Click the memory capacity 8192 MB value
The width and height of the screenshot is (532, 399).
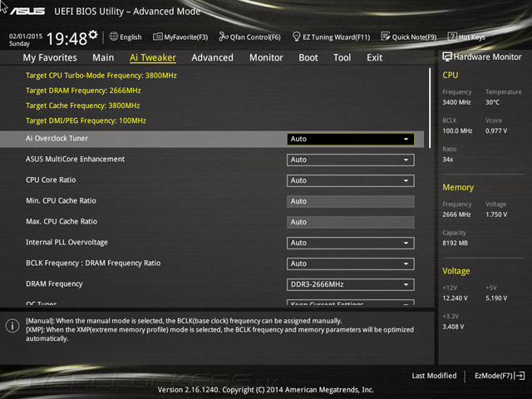[455, 243]
